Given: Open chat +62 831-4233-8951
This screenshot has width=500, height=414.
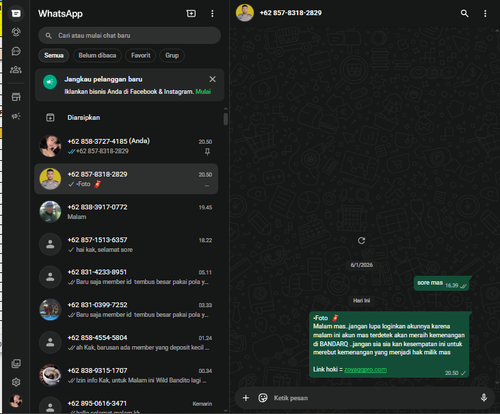Looking at the screenshot, I should pos(126,277).
